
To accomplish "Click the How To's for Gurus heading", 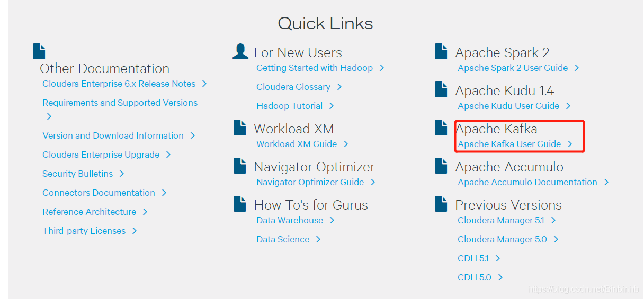I will point(311,205).
